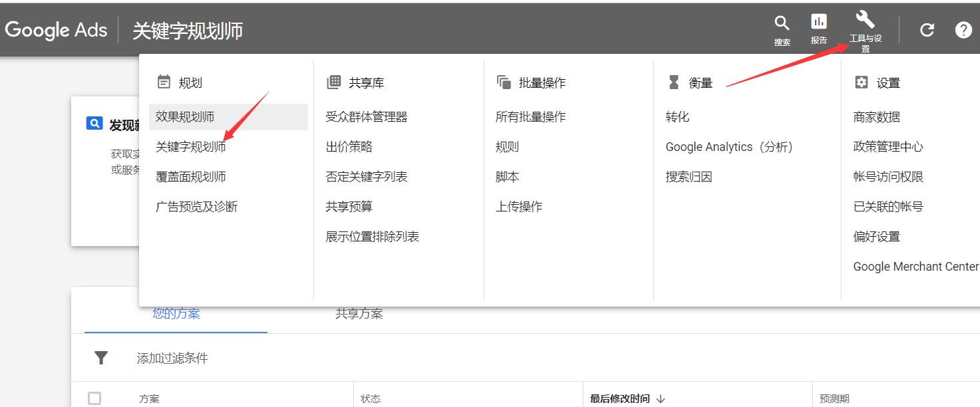Select 帐号访问权限 menu entry

(x=889, y=177)
